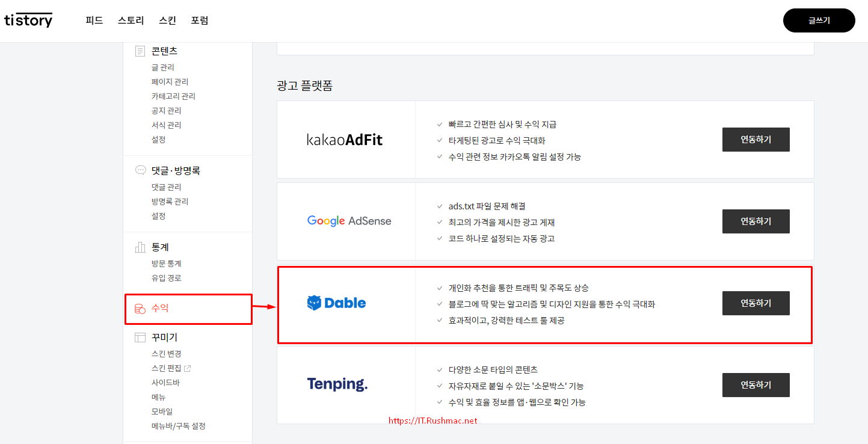Screen dimensions: 868x444
Task: Click 연동하기 for Dable
Action: point(756,303)
